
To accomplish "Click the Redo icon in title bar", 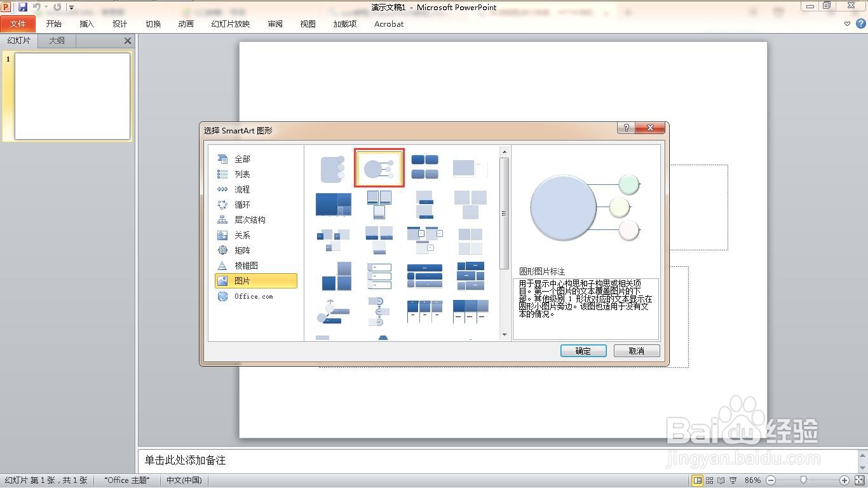I will [x=57, y=7].
